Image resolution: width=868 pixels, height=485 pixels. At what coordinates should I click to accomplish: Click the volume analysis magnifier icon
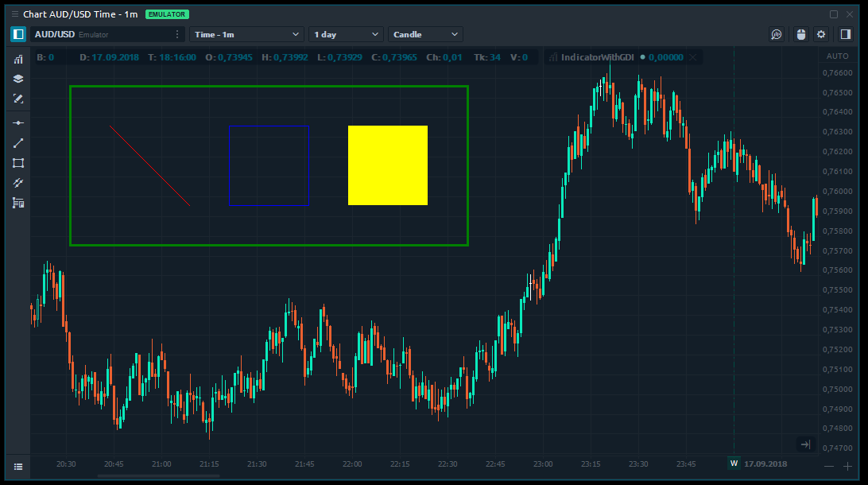click(777, 34)
